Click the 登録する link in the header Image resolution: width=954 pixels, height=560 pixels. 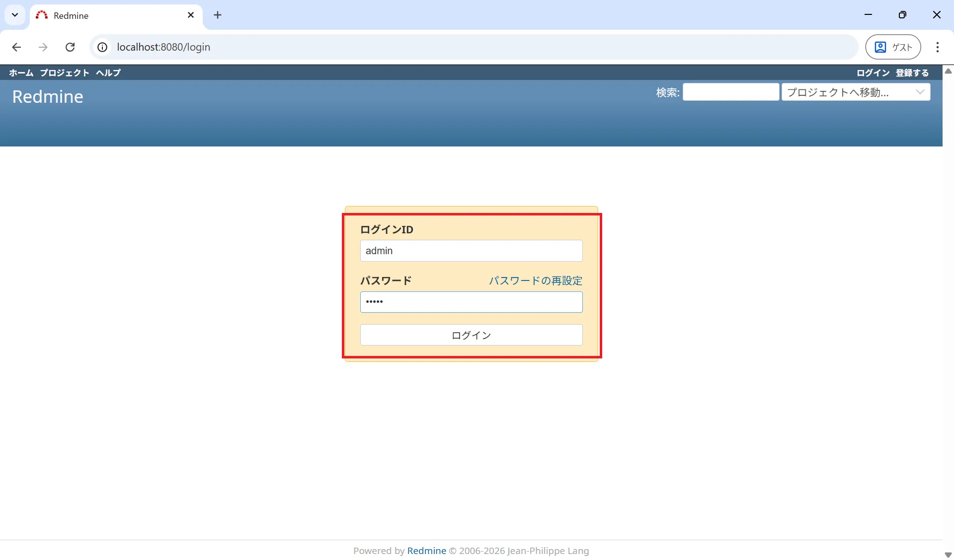(x=912, y=72)
